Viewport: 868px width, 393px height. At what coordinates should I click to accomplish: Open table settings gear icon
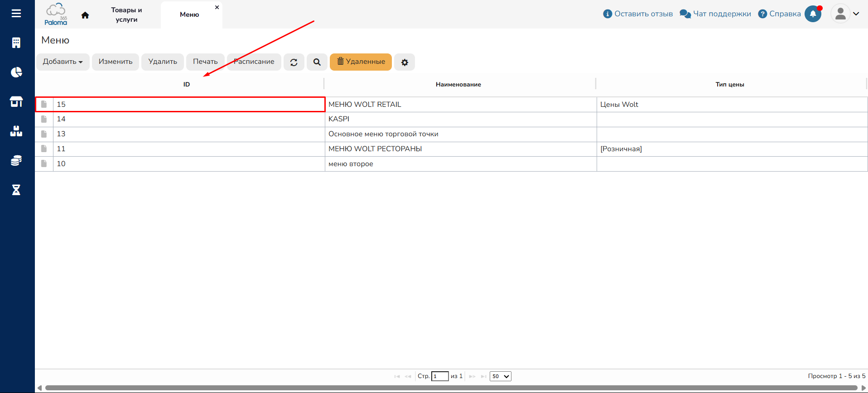[405, 62]
